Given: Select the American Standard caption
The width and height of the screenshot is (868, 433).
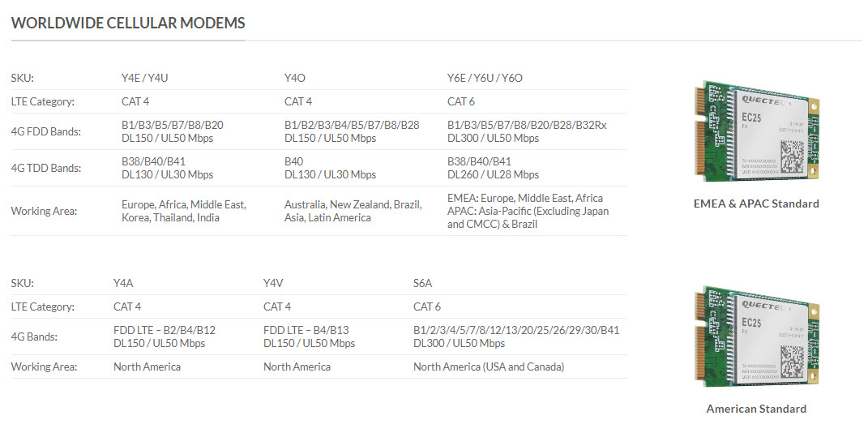Looking at the screenshot, I should (756, 409).
